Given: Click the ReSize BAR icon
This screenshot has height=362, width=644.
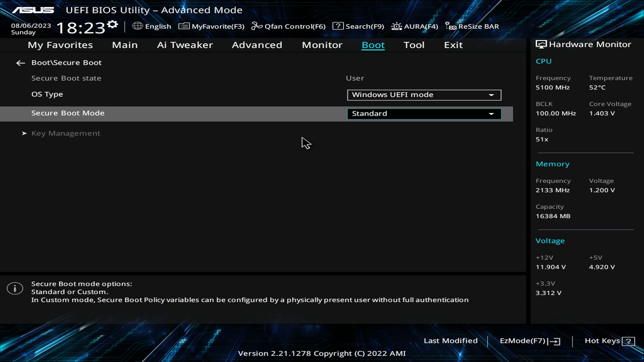Looking at the screenshot, I should (450, 26).
